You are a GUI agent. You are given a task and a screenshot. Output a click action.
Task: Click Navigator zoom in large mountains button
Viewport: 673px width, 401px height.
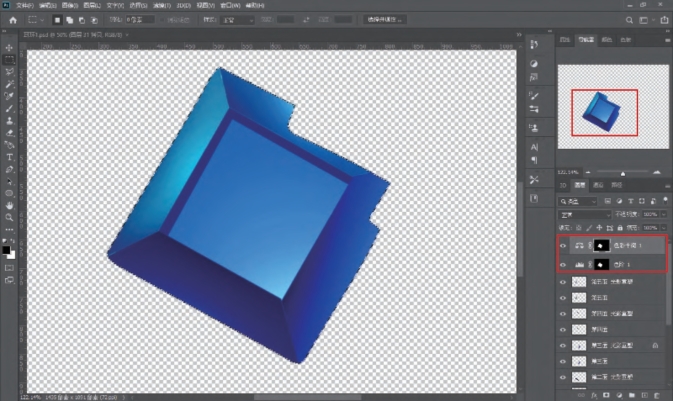click(x=657, y=172)
